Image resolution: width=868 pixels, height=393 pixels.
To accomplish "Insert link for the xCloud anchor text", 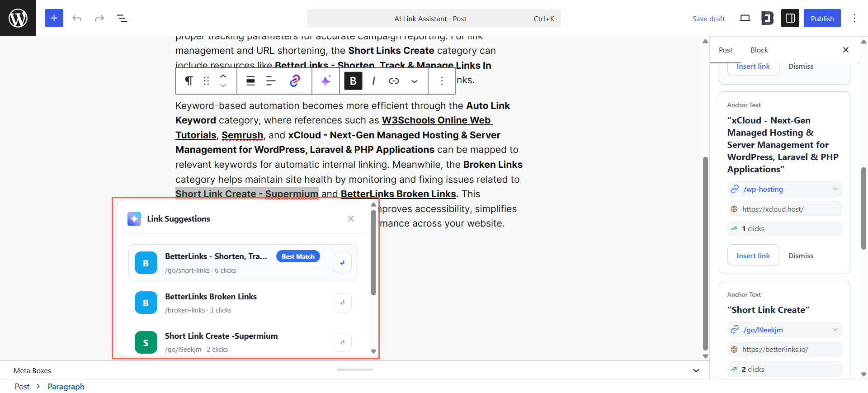I will point(753,256).
